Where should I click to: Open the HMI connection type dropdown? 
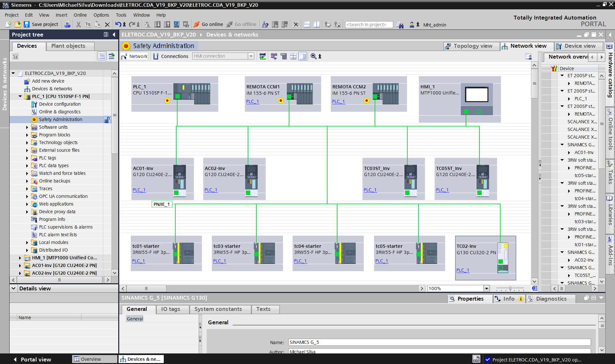251,56
